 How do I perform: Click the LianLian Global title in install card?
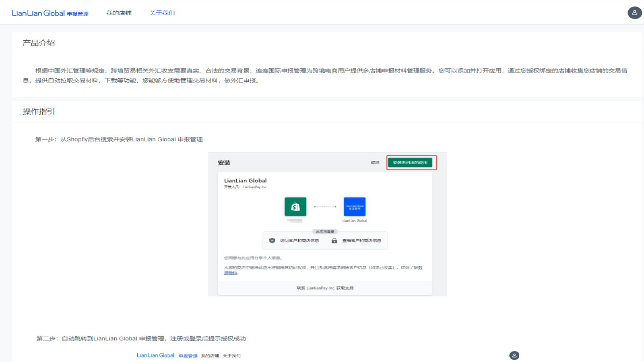click(x=246, y=181)
